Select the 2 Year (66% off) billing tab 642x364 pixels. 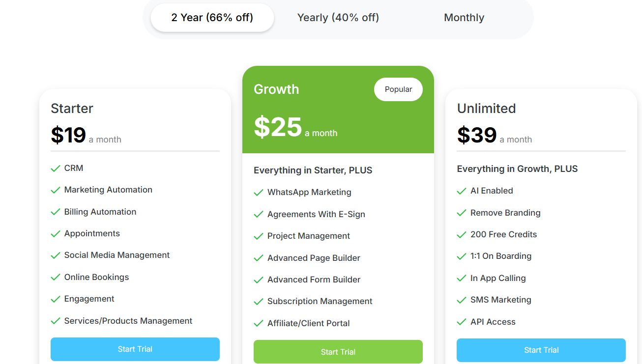click(x=212, y=18)
